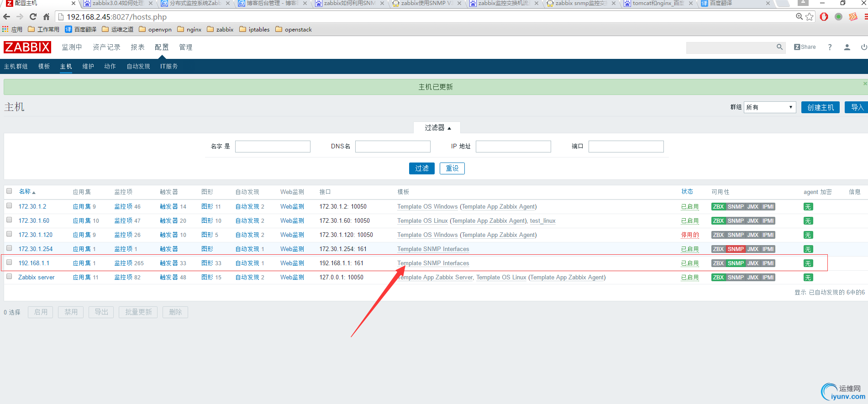Open the browser zoom indicator icon

[799, 17]
